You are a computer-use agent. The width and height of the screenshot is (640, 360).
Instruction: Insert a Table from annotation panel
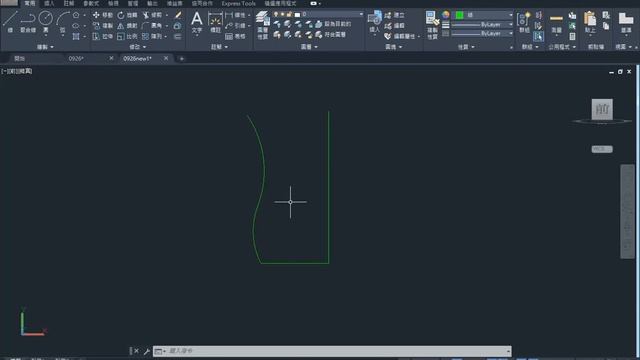point(236,36)
